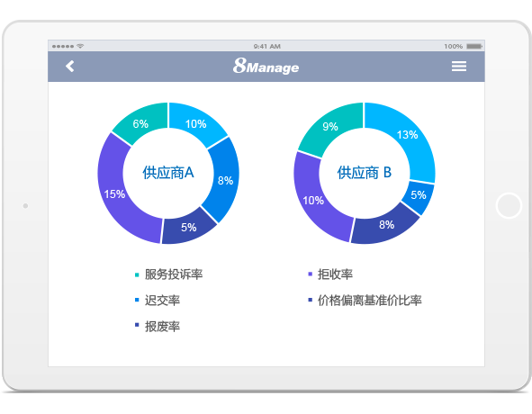The image size is (532, 414).
Task: Select the 9% segment of 供应商 B chart
Action: tap(330, 127)
